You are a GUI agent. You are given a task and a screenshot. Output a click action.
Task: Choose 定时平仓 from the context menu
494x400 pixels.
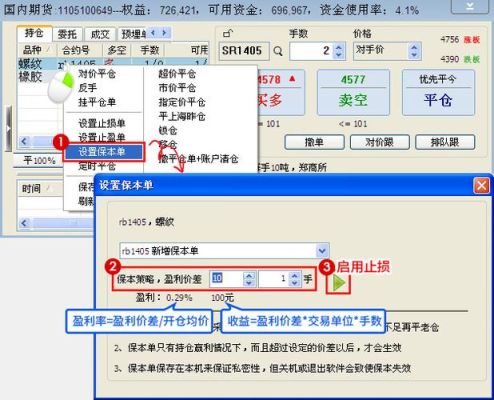pos(97,166)
